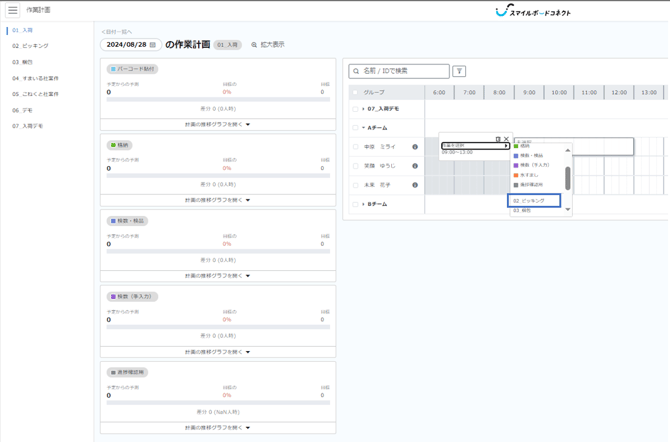Expand the Bチーム group row
This screenshot has height=442, width=670.
click(364, 204)
